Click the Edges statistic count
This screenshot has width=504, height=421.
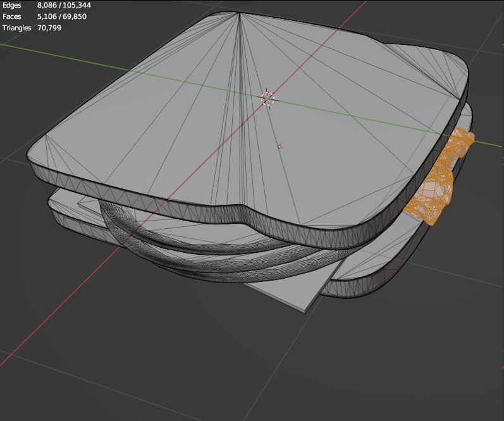(x=62, y=5)
